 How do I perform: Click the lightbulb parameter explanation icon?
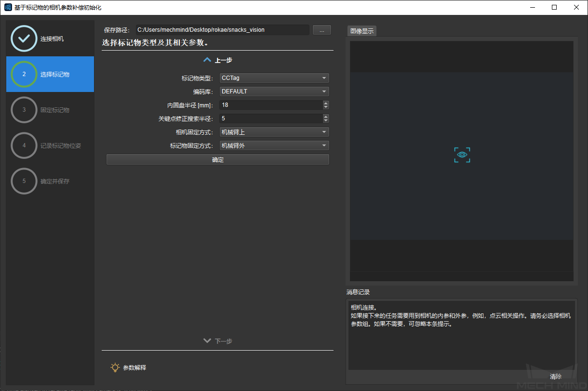115,367
